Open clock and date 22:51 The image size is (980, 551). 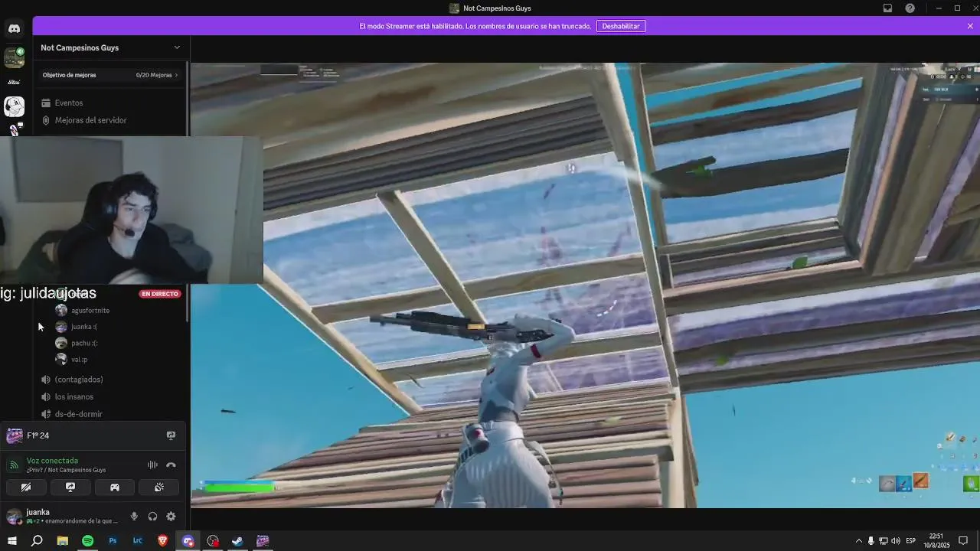click(x=936, y=541)
